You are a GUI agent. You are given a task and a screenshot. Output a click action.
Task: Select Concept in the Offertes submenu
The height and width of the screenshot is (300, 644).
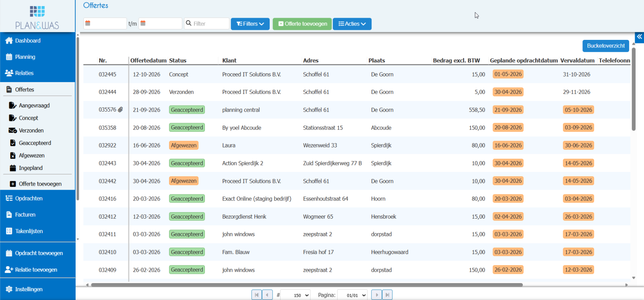pos(28,118)
